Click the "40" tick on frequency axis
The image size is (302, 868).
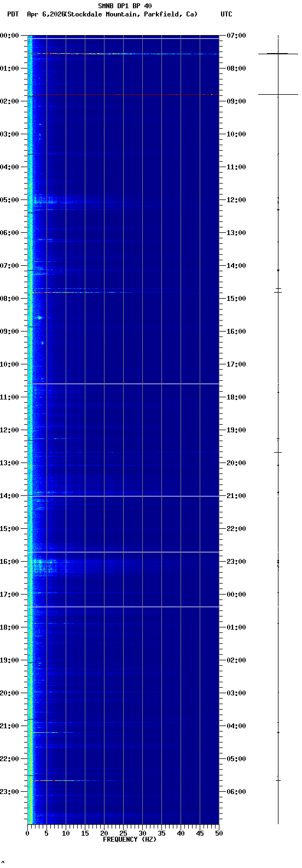click(x=181, y=833)
